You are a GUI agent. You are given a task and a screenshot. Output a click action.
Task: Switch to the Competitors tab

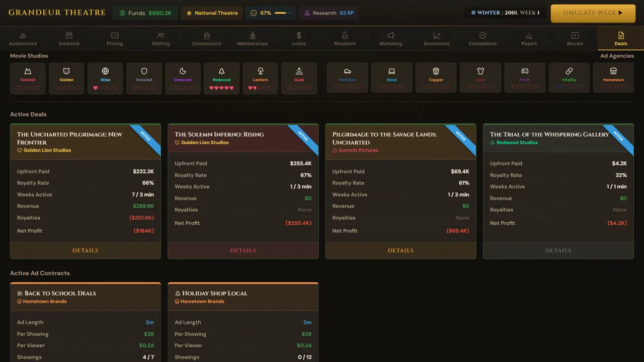(482, 39)
